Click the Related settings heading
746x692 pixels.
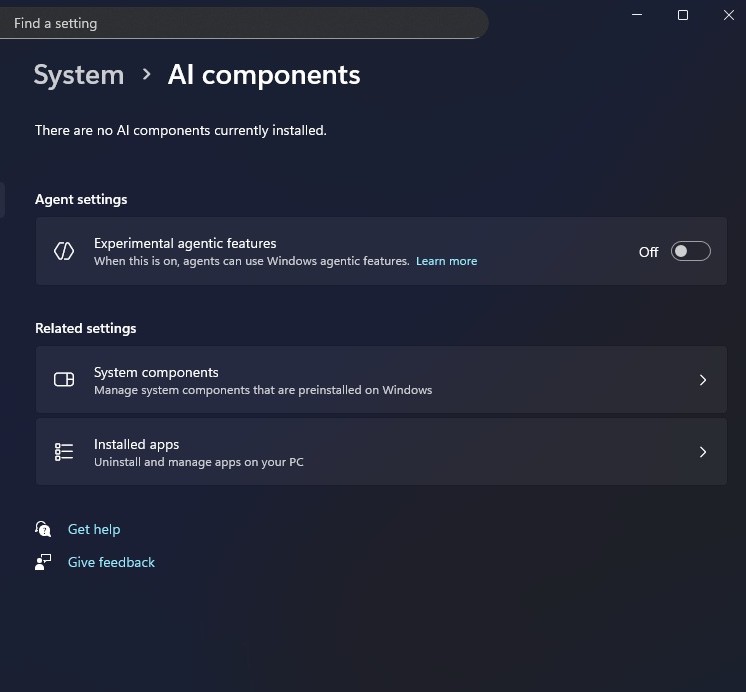(86, 328)
